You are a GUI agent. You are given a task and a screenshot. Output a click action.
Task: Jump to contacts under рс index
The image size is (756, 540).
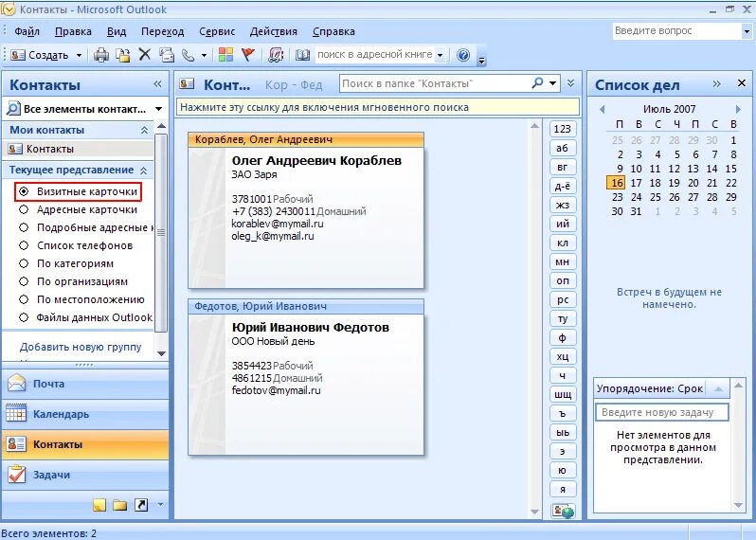pos(562,299)
